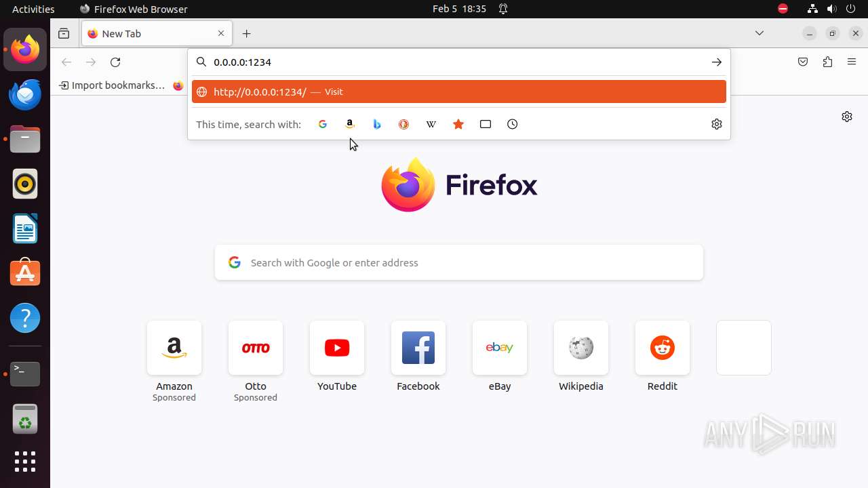
Task: Click the Back navigation arrow
Action: click(x=66, y=62)
